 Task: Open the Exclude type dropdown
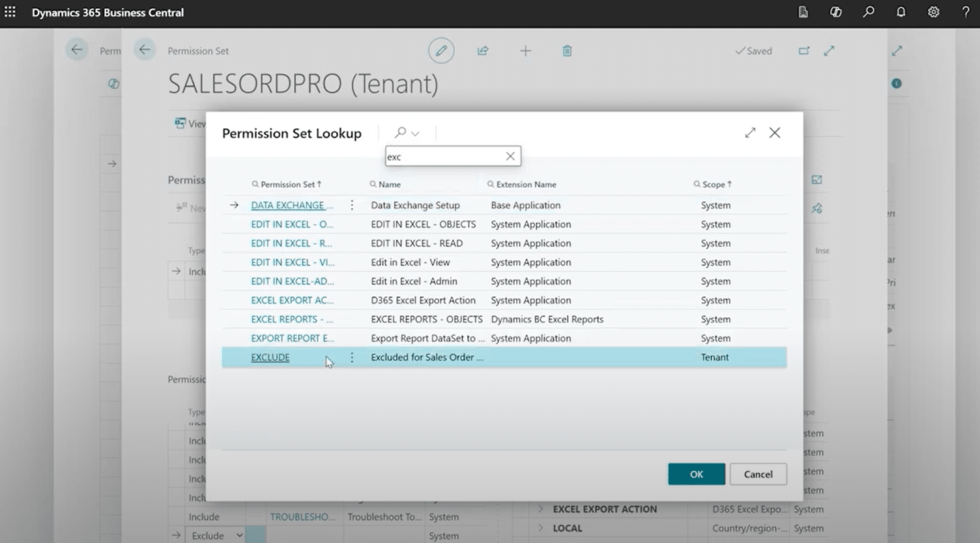(x=239, y=535)
